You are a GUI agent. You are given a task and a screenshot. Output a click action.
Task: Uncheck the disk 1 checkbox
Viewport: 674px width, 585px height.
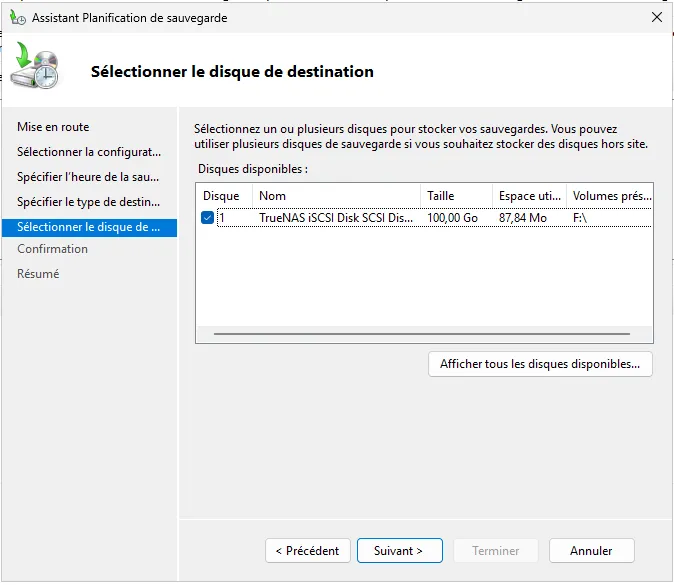pos(207,218)
